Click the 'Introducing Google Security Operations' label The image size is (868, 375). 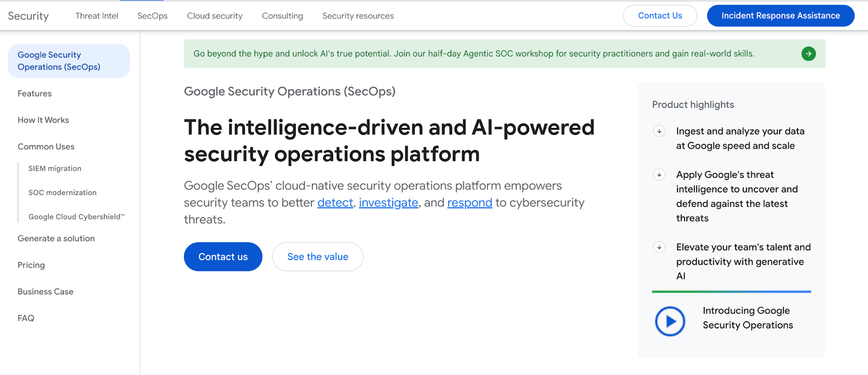(x=748, y=318)
